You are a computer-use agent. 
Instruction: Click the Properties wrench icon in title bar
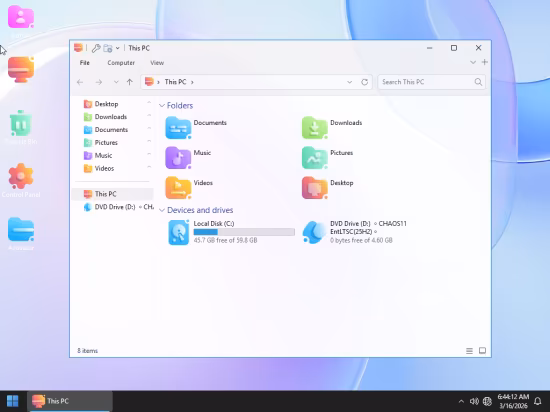[x=96, y=48]
